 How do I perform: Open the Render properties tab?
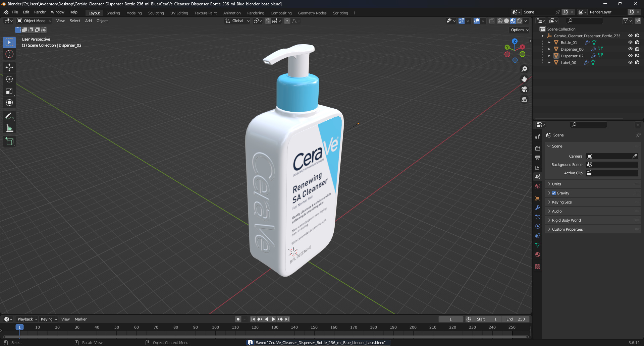click(538, 148)
